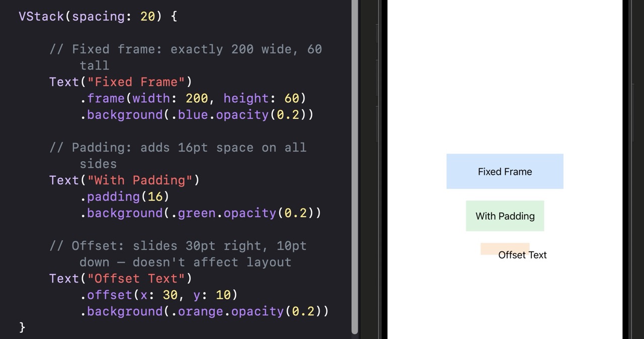Screen dimensions: 644x339
Task: Click the .padding modifier in the code
Action: [110, 196]
